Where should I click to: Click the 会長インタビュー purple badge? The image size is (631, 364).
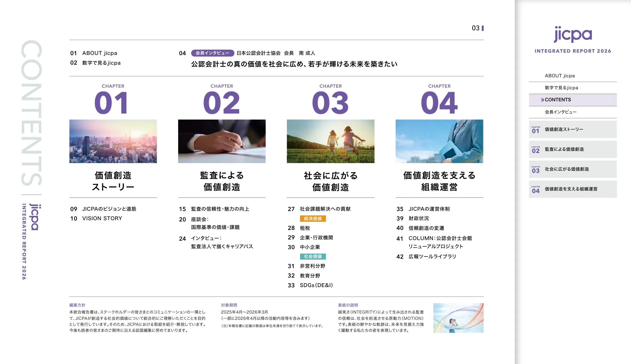(212, 53)
